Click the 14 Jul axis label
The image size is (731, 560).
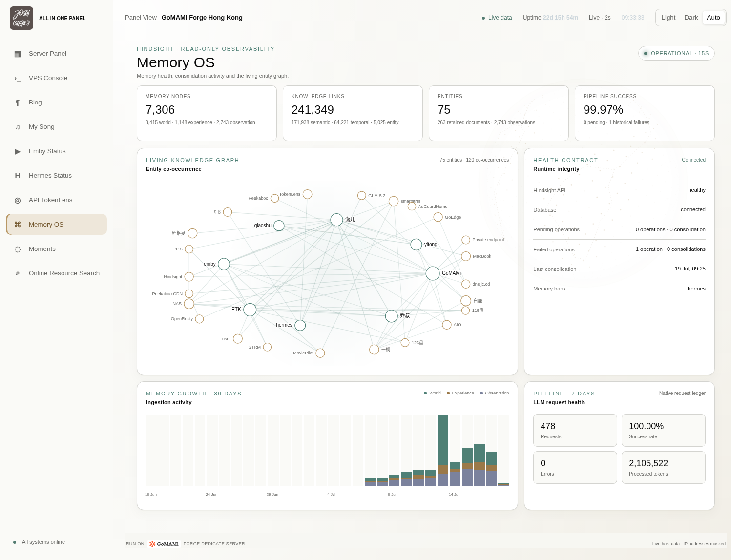point(454,494)
